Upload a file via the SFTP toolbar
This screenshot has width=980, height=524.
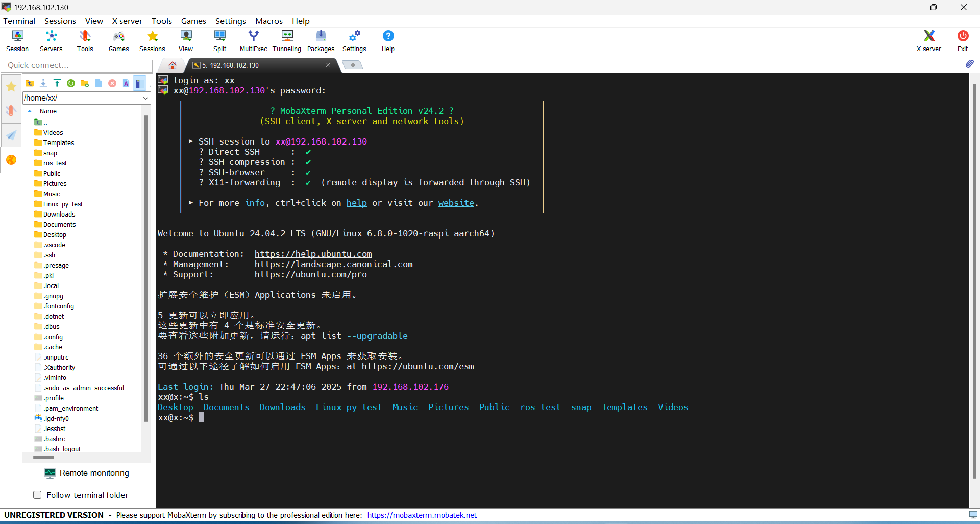pos(57,83)
